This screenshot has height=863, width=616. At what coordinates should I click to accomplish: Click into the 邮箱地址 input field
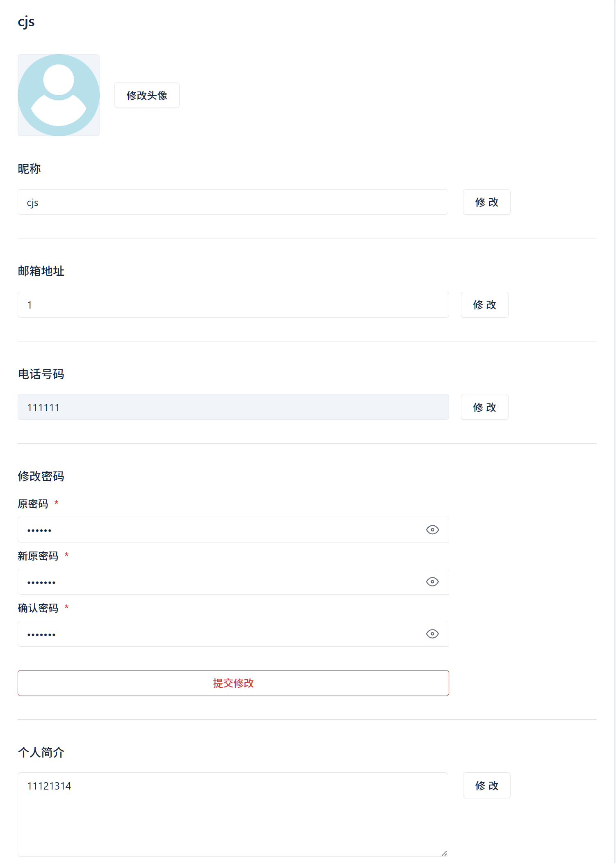point(233,304)
